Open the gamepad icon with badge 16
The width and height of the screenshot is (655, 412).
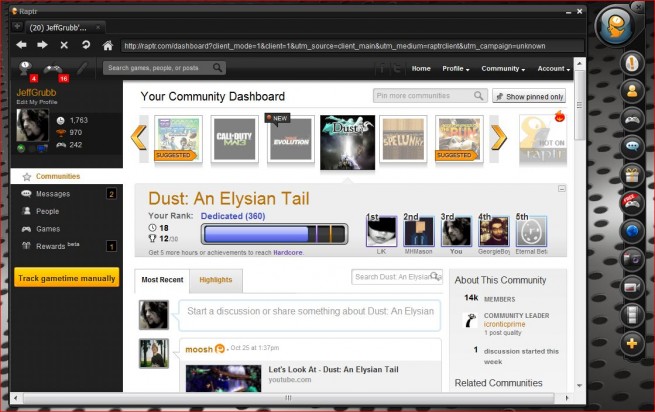53,69
